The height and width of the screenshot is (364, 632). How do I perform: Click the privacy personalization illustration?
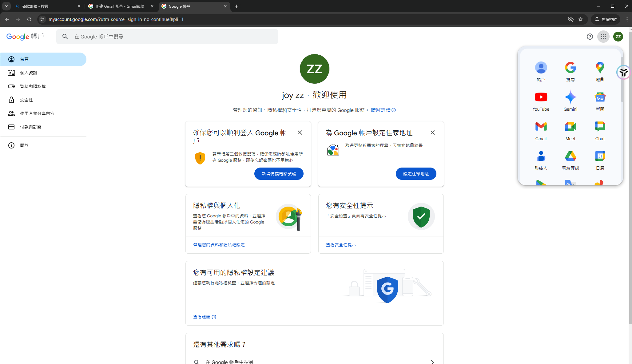(x=289, y=217)
